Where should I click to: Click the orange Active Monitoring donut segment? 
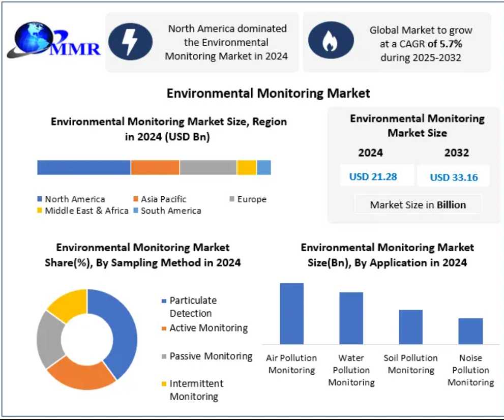tap(81, 375)
